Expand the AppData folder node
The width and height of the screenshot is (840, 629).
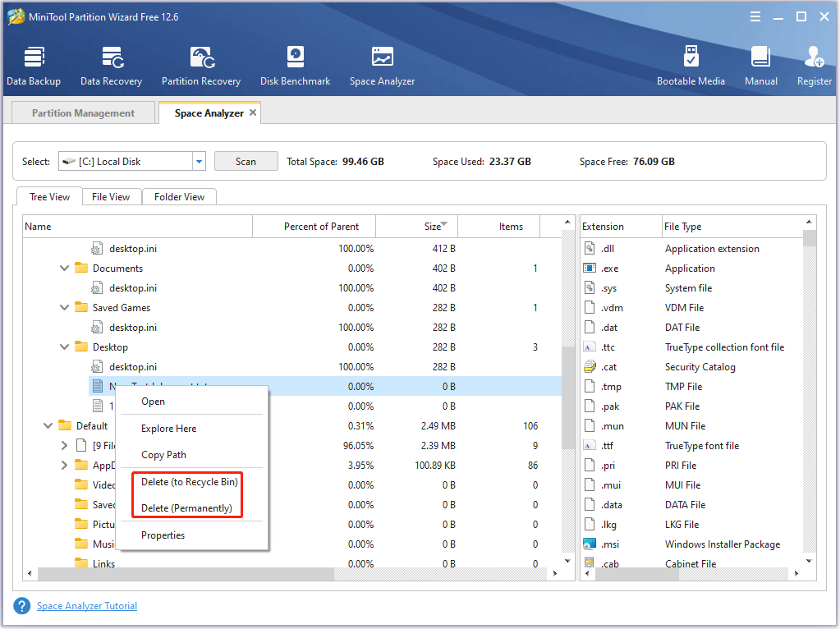click(x=64, y=465)
